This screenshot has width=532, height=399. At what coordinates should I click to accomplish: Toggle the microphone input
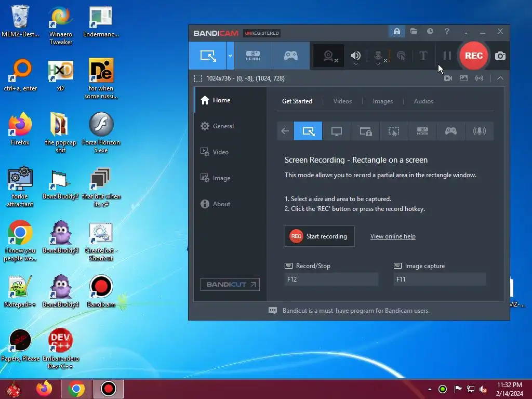[379, 56]
